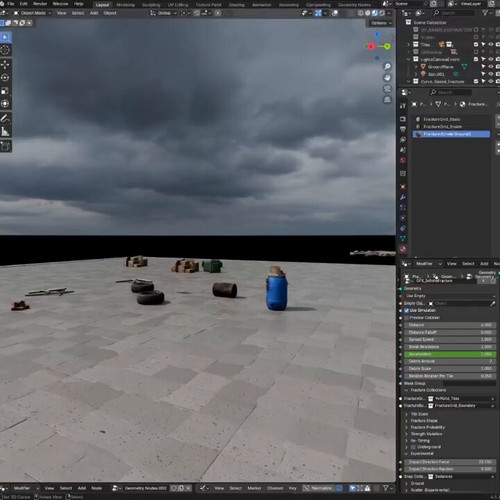This screenshot has height=500, width=500.
Task: Open the node editor Node menu
Action: click(x=97, y=488)
